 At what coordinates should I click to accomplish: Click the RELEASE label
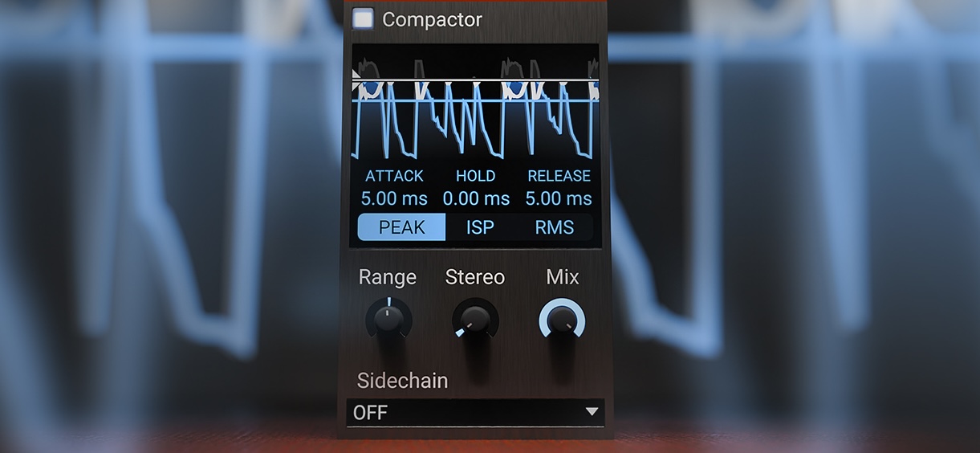pyautogui.click(x=559, y=176)
